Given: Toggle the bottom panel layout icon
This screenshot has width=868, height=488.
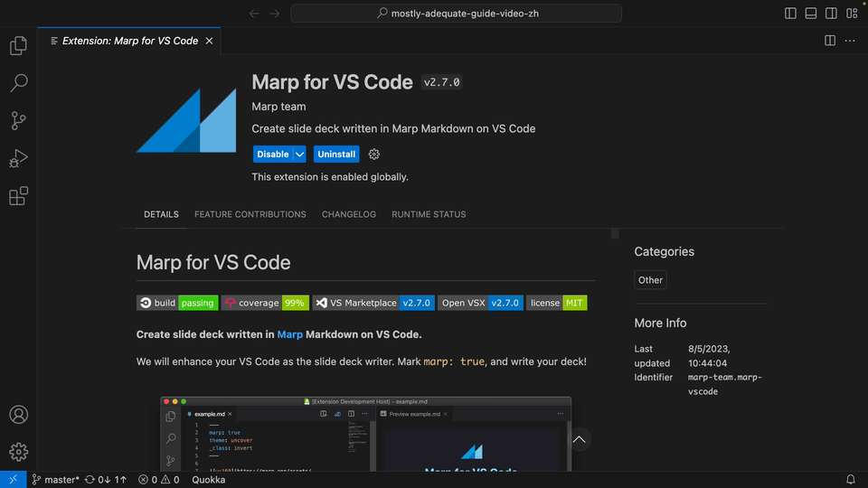Looking at the screenshot, I should point(811,14).
